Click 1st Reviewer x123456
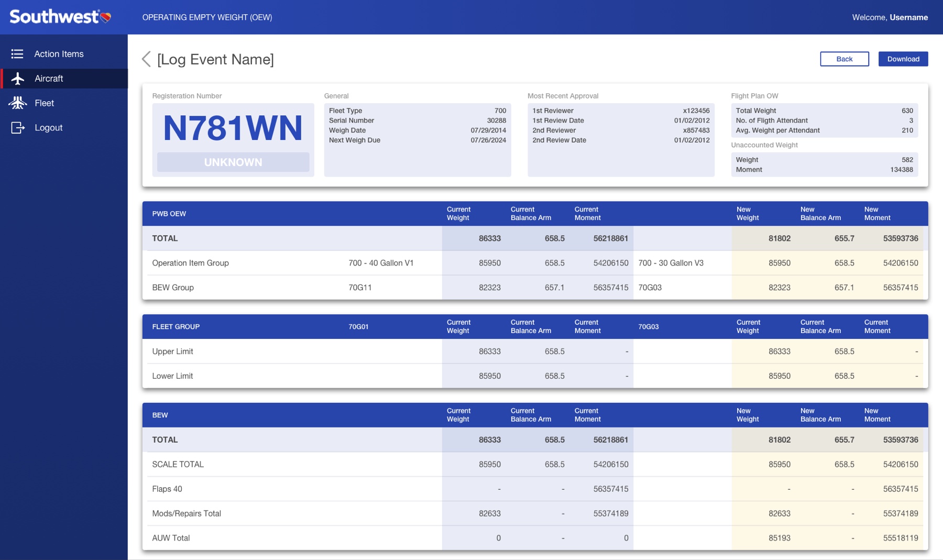The height and width of the screenshot is (560, 943). 696,111
